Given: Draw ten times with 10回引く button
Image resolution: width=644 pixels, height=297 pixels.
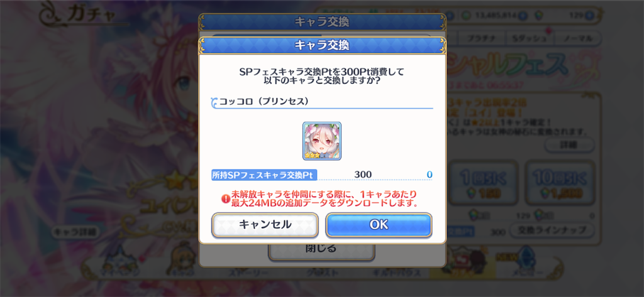Looking at the screenshot, I should click(x=560, y=183).
